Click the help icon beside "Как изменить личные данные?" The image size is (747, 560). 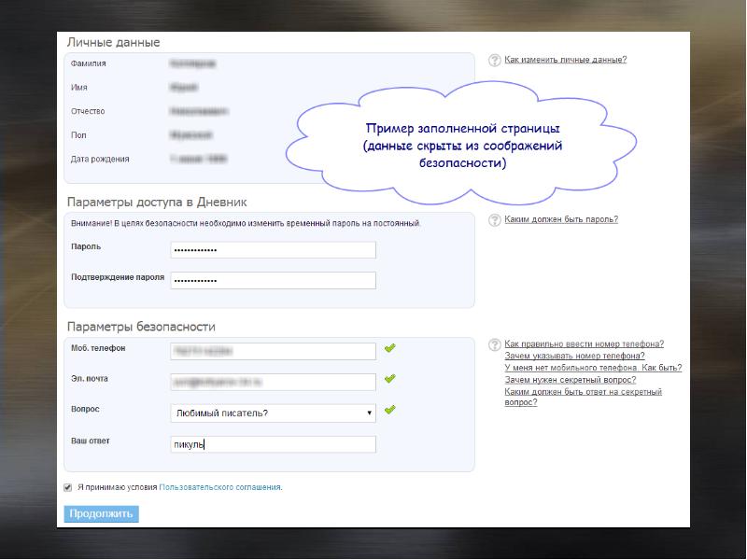[494, 61]
